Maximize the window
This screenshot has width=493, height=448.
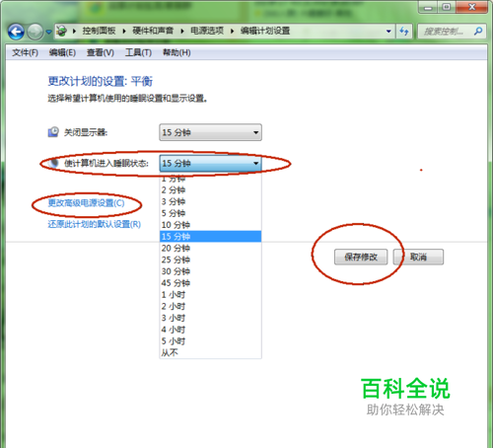[x=447, y=7]
